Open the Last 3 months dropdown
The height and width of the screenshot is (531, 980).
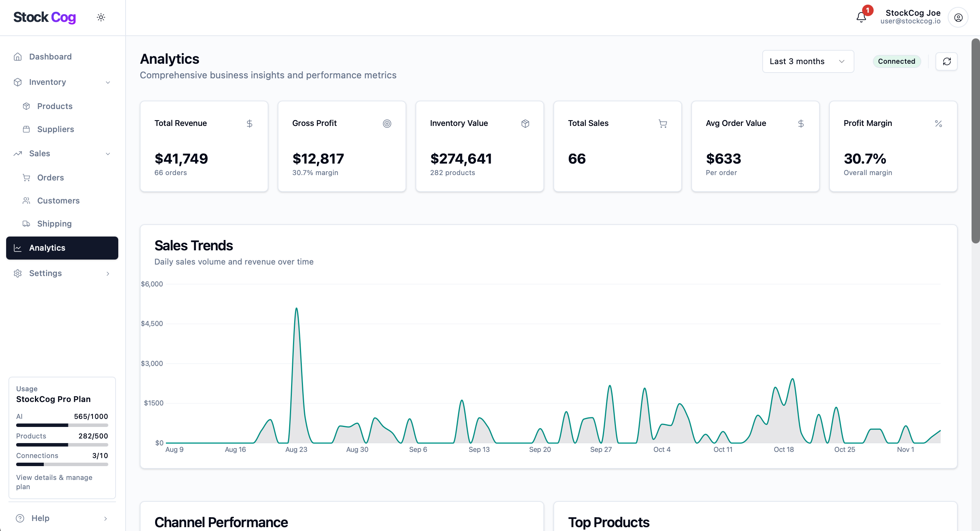tap(808, 61)
